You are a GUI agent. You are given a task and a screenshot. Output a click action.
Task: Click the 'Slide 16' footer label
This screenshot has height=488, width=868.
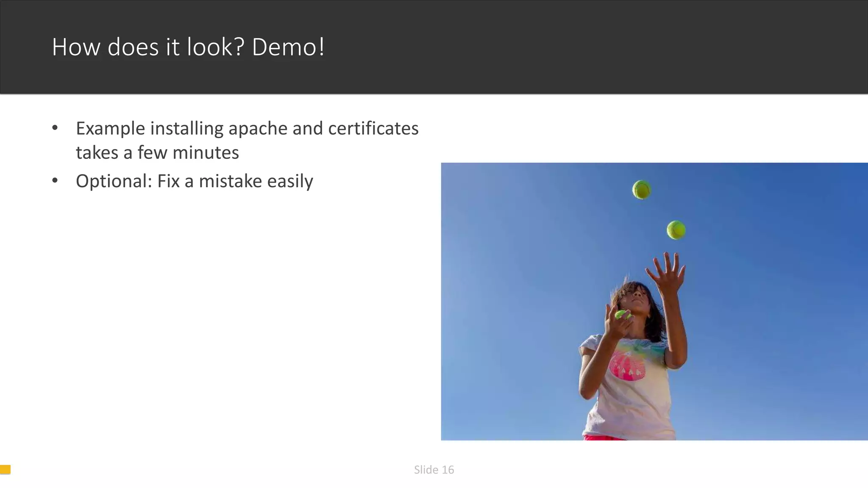pyautogui.click(x=434, y=469)
